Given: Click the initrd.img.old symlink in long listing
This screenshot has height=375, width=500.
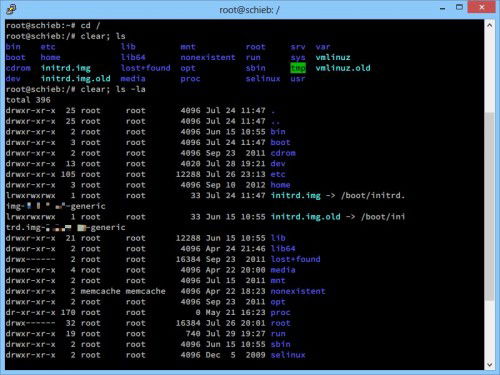Looking at the screenshot, I should tap(305, 217).
